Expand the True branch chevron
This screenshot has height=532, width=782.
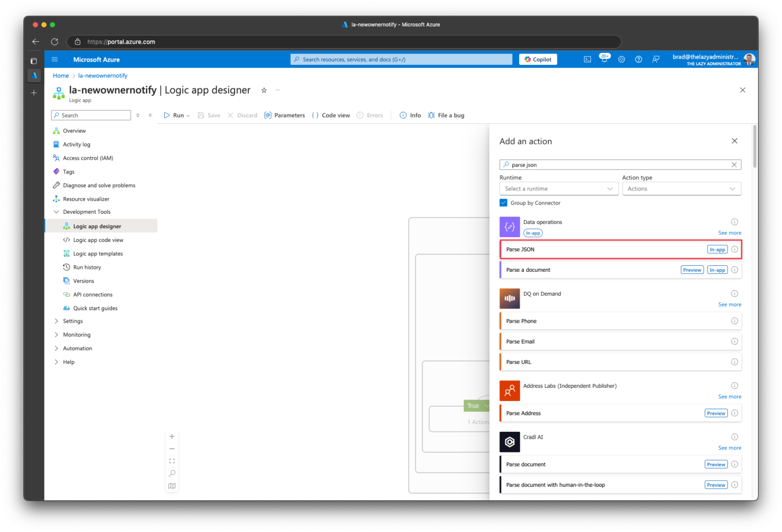[x=487, y=406]
